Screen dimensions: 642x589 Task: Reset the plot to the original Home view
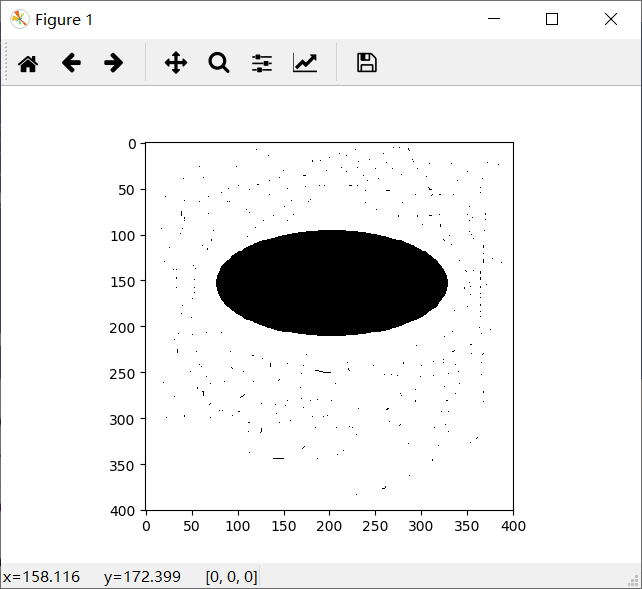(28, 63)
